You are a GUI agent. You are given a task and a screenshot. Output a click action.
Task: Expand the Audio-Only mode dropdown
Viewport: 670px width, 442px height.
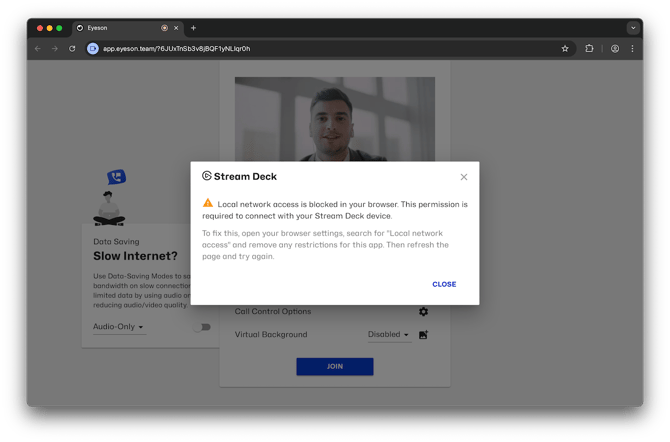[x=119, y=327]
